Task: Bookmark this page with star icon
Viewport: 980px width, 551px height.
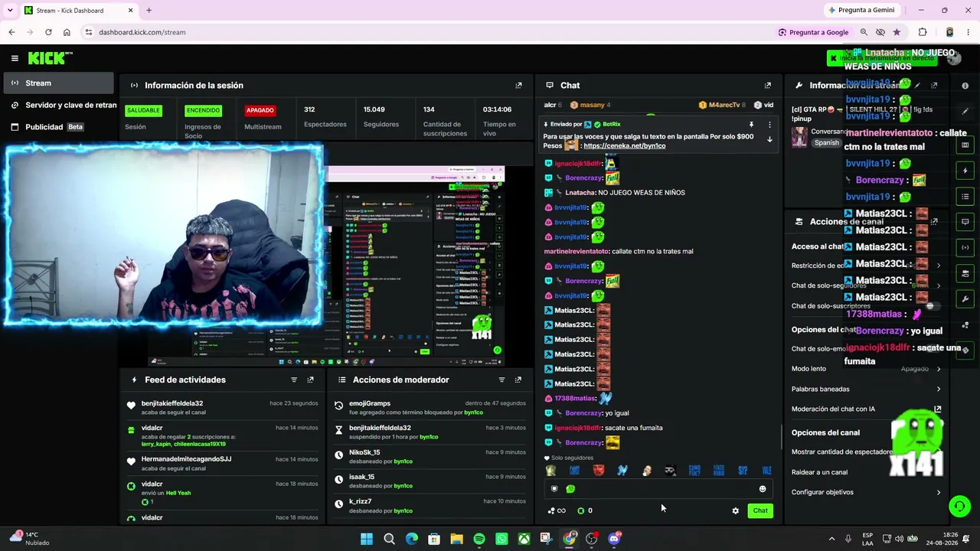Action: click(897, 32)
